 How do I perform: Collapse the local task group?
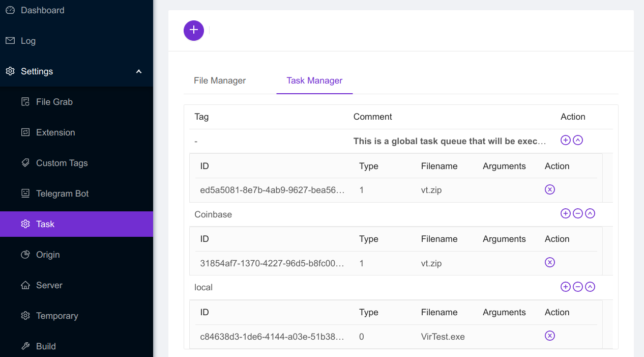point(590,287)
